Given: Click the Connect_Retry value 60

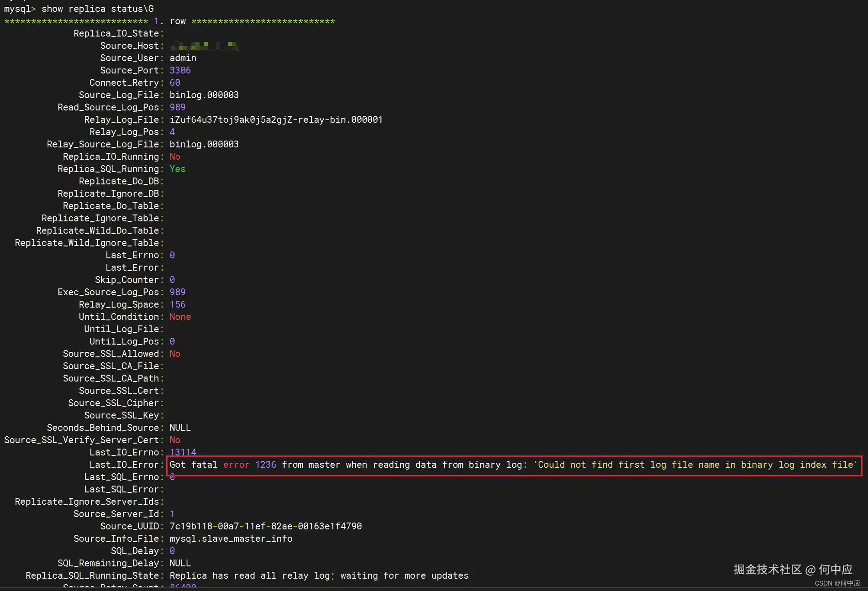Looking at the screenshot, I should (175, 83).
